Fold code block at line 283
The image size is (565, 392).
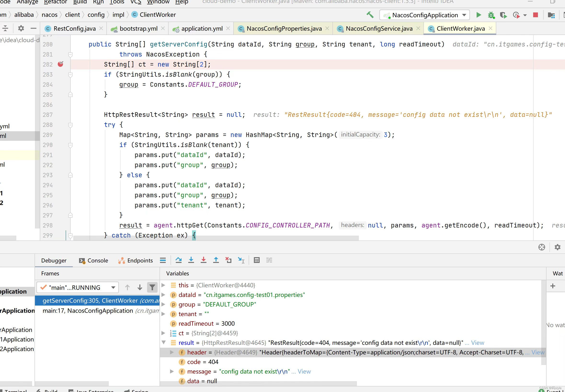70,75
